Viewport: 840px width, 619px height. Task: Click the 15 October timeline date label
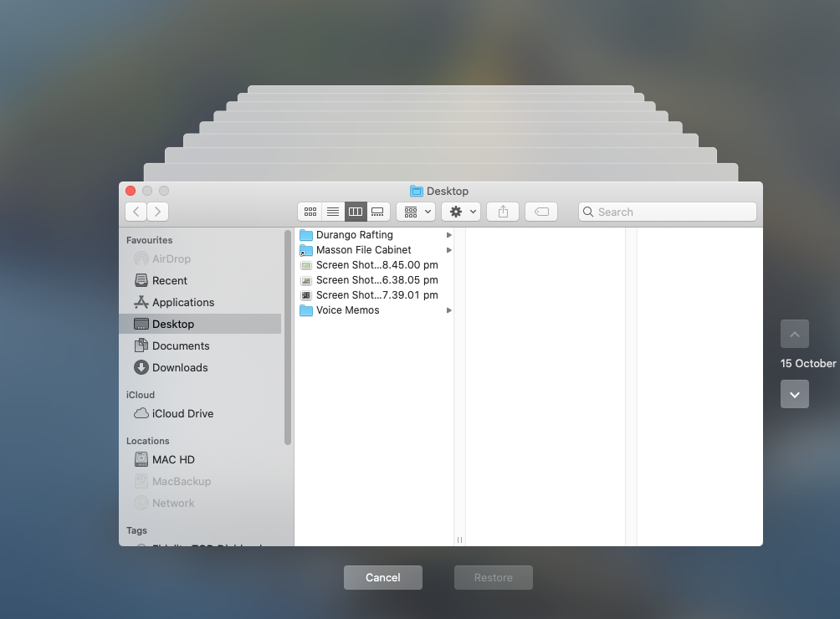[808, 364]
